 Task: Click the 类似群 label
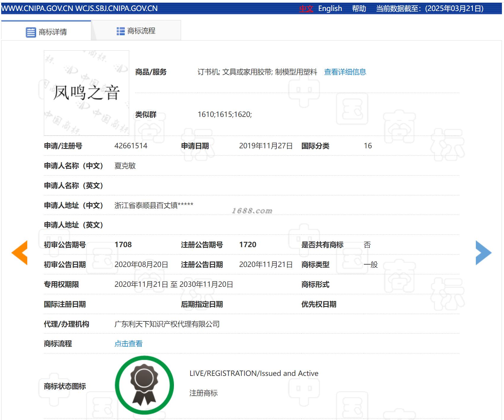coord(146,115)
